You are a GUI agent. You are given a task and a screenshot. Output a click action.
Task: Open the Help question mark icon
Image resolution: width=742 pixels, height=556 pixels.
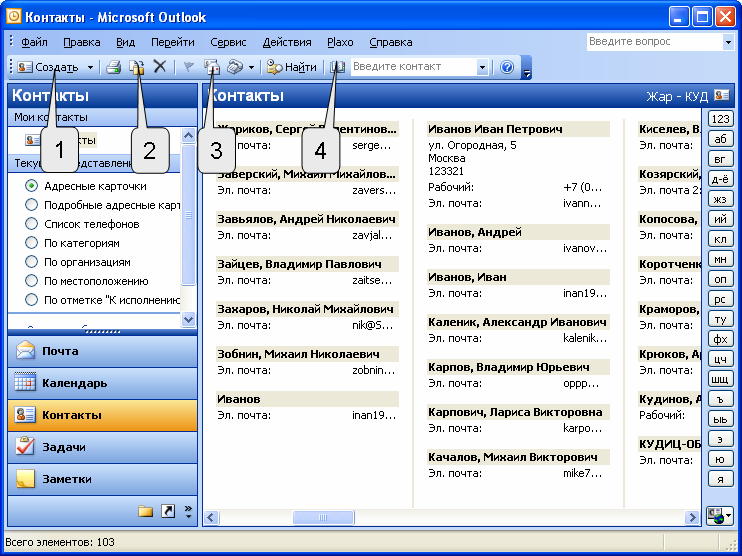coord(507,67)
